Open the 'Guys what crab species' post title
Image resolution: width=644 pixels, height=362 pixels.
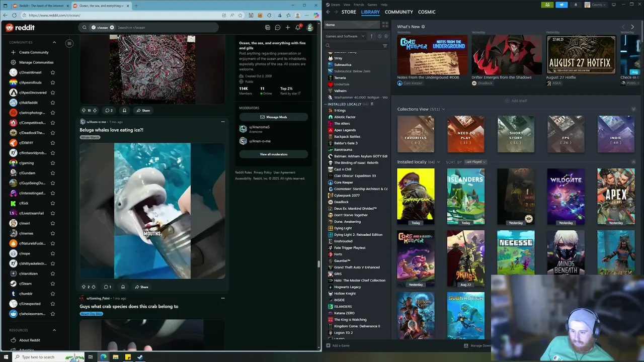pos(129,306)
